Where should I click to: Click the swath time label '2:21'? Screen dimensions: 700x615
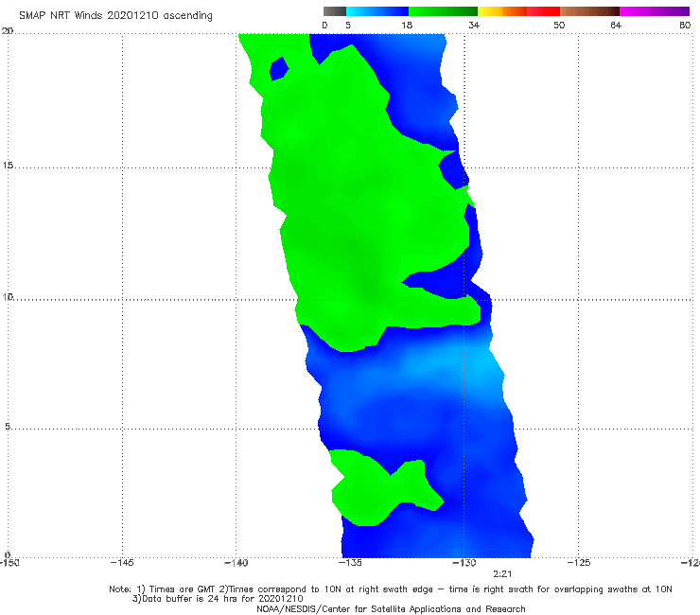point(502,574)
